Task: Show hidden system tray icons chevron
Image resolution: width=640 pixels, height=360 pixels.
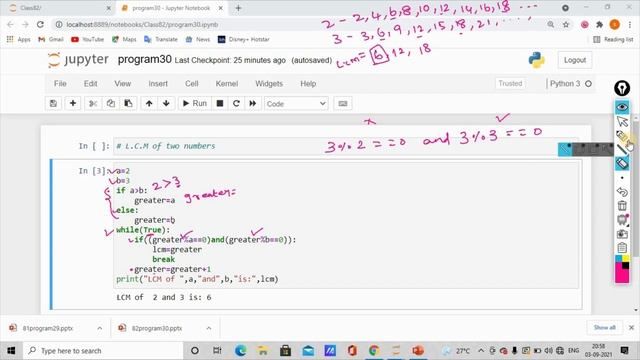Action: pyautogui.click(x=481, y=351)
